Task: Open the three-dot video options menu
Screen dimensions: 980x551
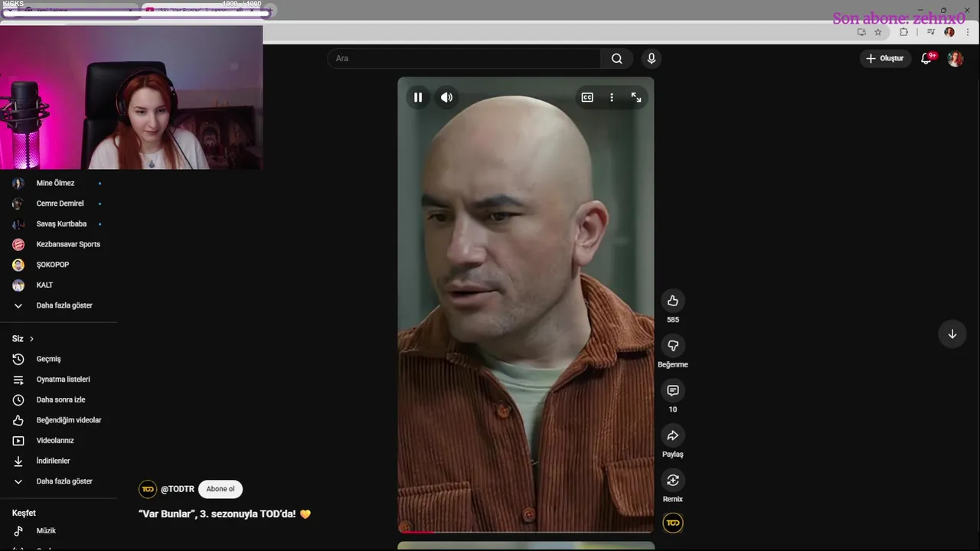Action: coord(611,97)
